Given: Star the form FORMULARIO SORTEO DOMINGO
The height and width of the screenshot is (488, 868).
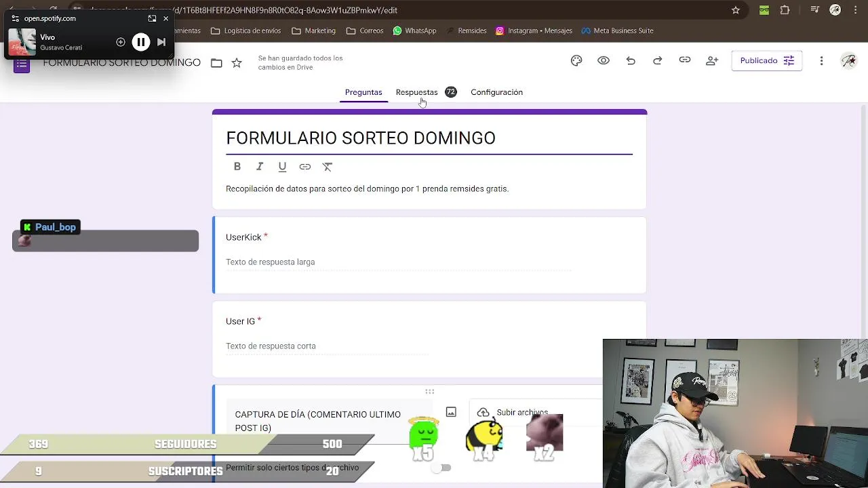Looking at the screenshot, I should (x=237, y=63).
